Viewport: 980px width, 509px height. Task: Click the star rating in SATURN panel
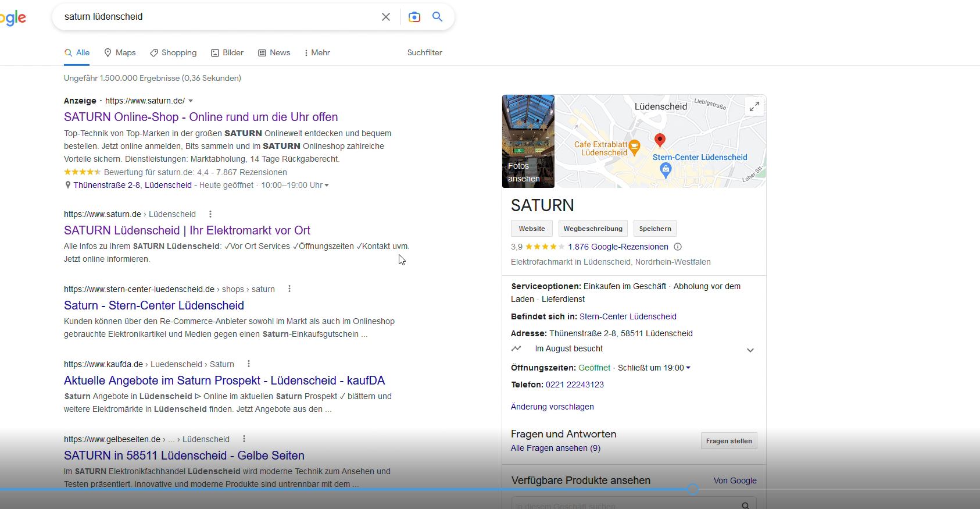click(x=545, y=247)
